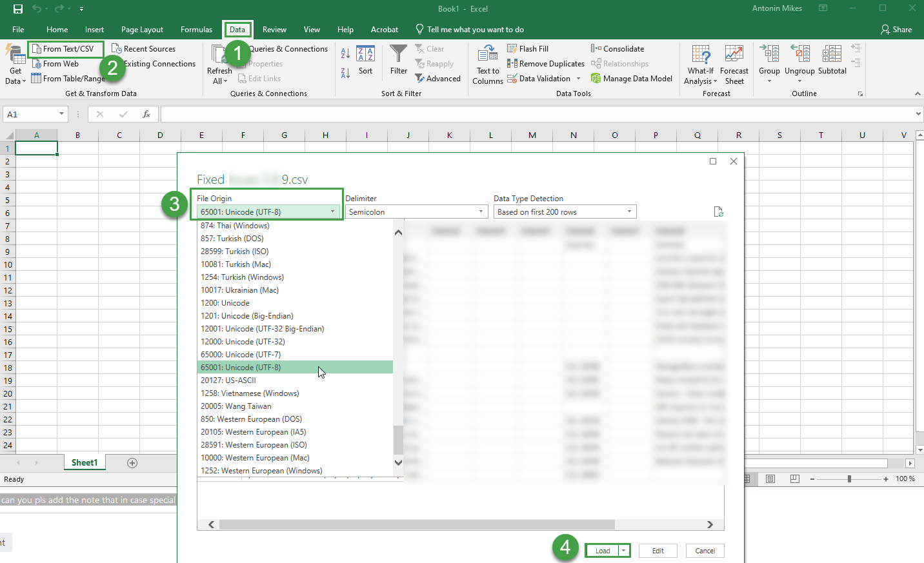The image size is (924, 563).
Task: Open the Consolidate tool
Action: (x=617, y=48)
